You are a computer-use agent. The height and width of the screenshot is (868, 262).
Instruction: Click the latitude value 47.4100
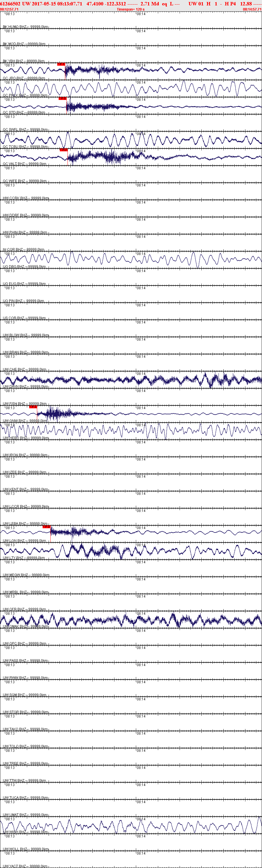click(95, 4)
